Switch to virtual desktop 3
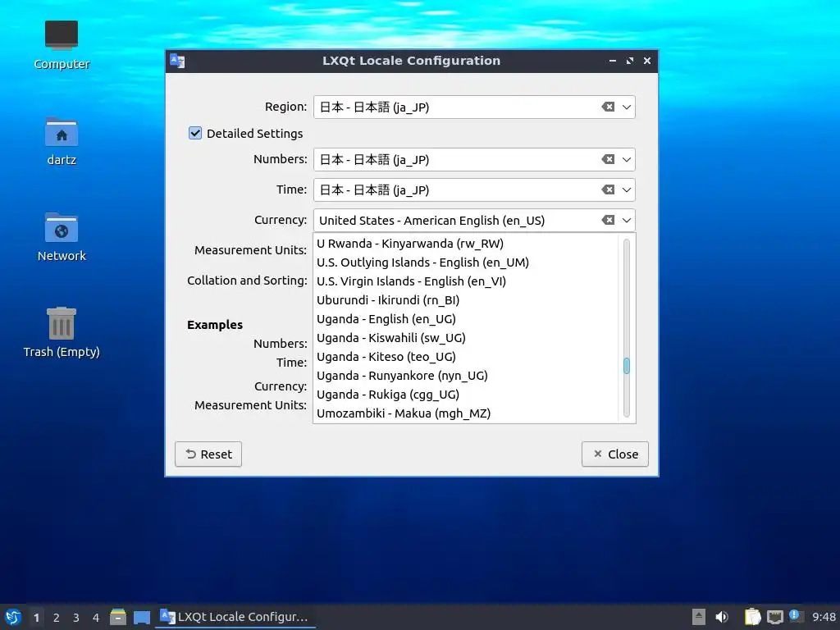Image resolution: width=840 pixels, height=630 pixels. pos(76,617)
